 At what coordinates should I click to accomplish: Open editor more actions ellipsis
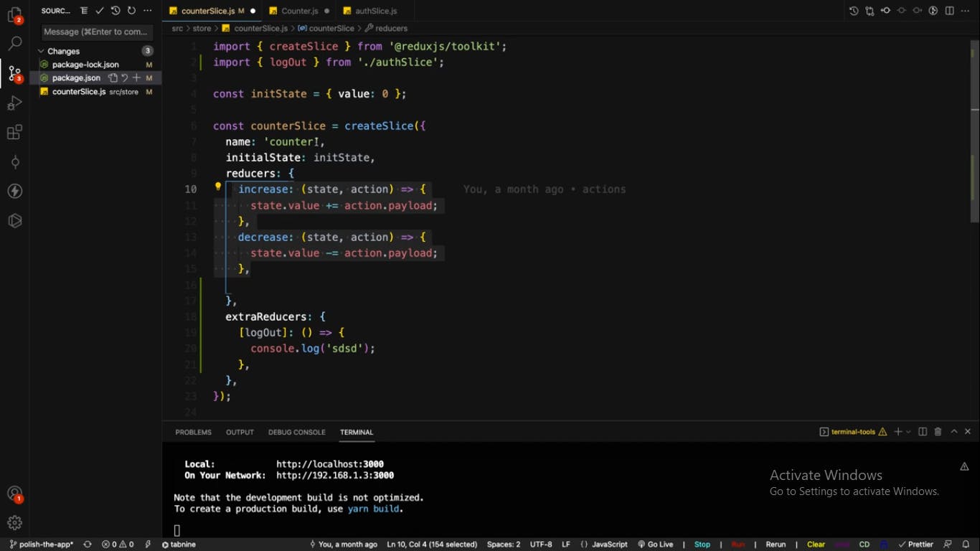pyautogui.click(x=966, y=11)
